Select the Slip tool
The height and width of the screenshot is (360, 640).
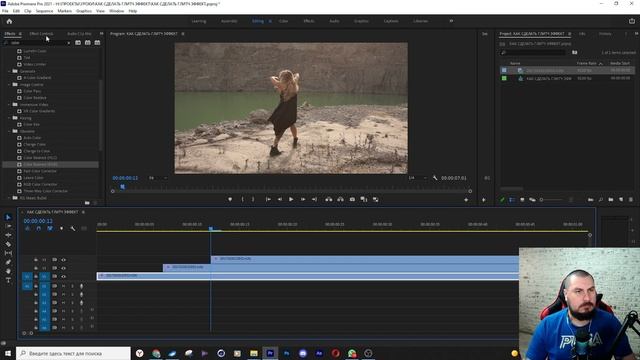tap(8, 253)
